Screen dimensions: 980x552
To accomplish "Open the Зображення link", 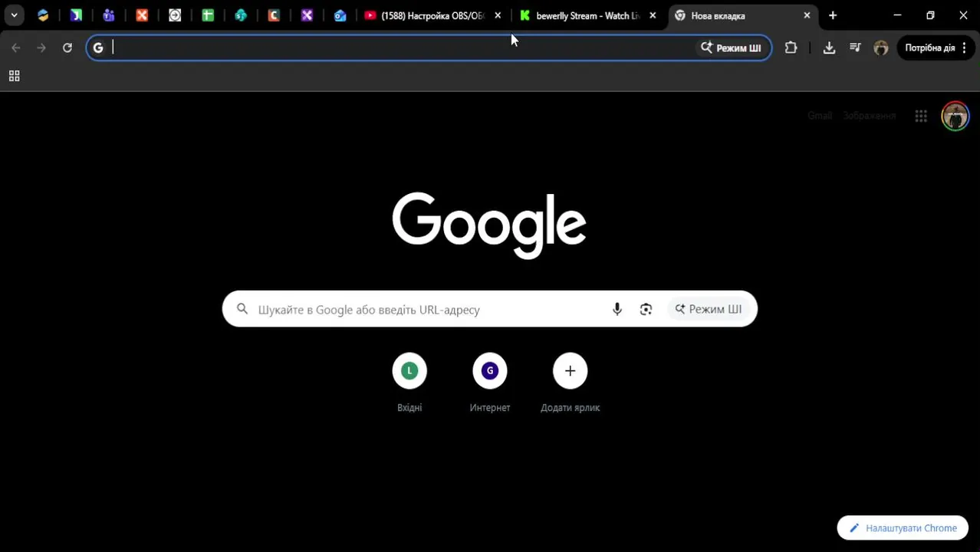I will click(x=869, y=116).
